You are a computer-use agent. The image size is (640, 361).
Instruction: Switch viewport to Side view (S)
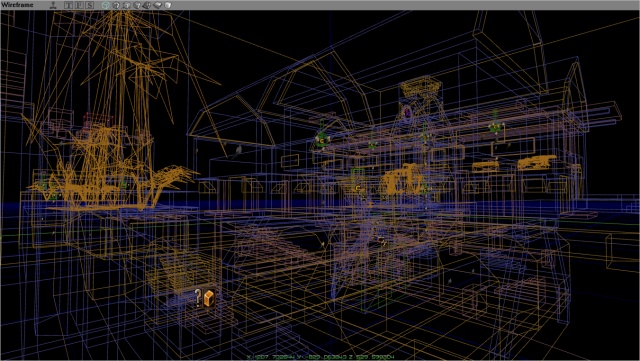pyautogui.click(x=90, y=5)
